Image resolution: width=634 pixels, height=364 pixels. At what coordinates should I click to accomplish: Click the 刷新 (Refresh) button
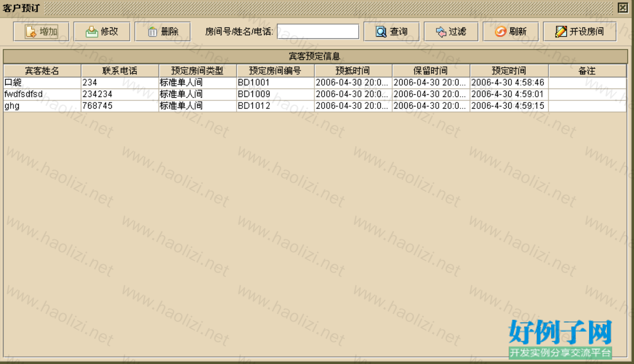pyautogui.click(x=510, y=32)
